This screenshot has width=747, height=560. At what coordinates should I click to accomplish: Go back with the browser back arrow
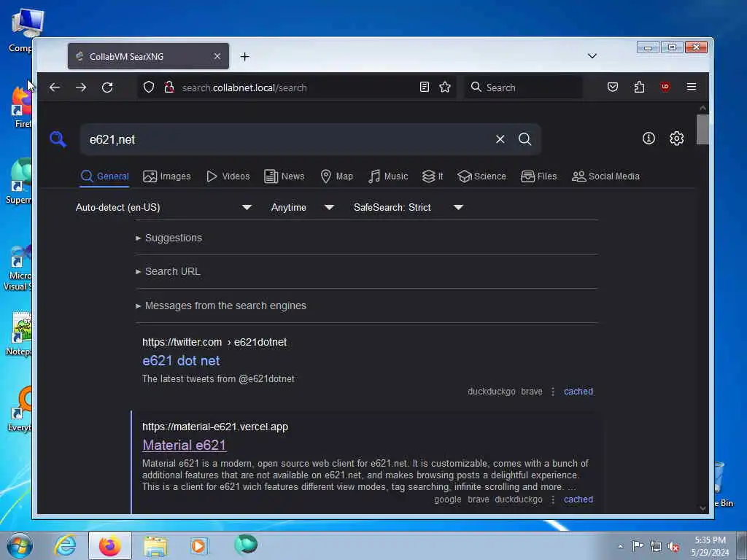pos(55,87)
